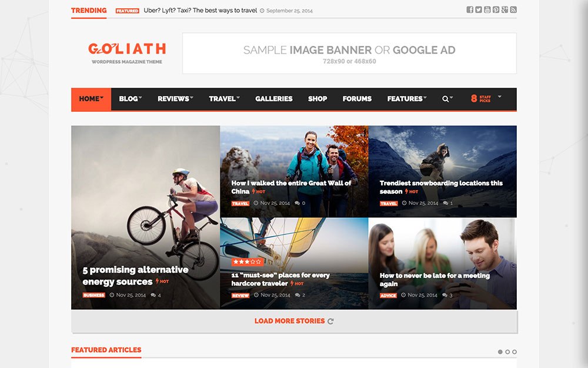Click the HOT bolt icon on Great Wall story
The height and width of the screenshot is (368, 588).
254,191
